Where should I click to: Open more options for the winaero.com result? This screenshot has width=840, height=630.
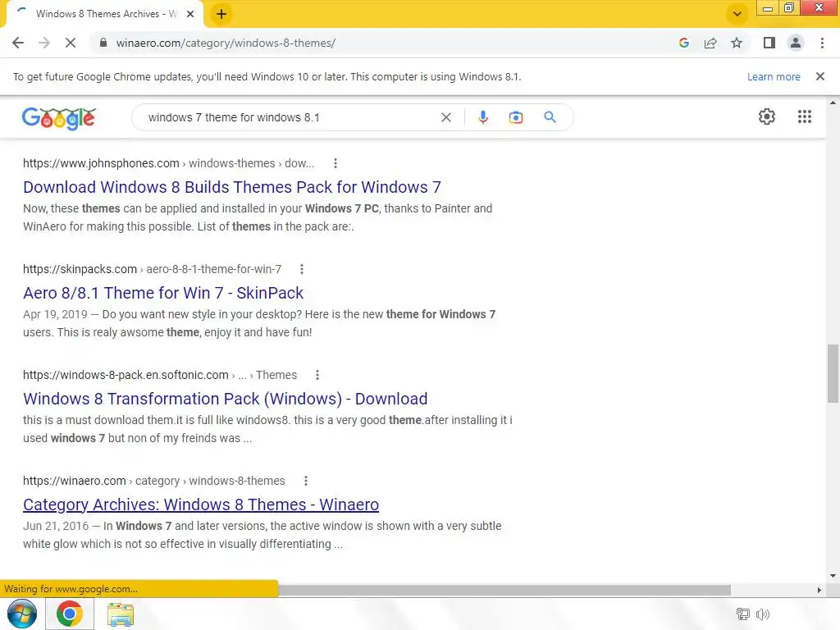[x=305, y=481]
